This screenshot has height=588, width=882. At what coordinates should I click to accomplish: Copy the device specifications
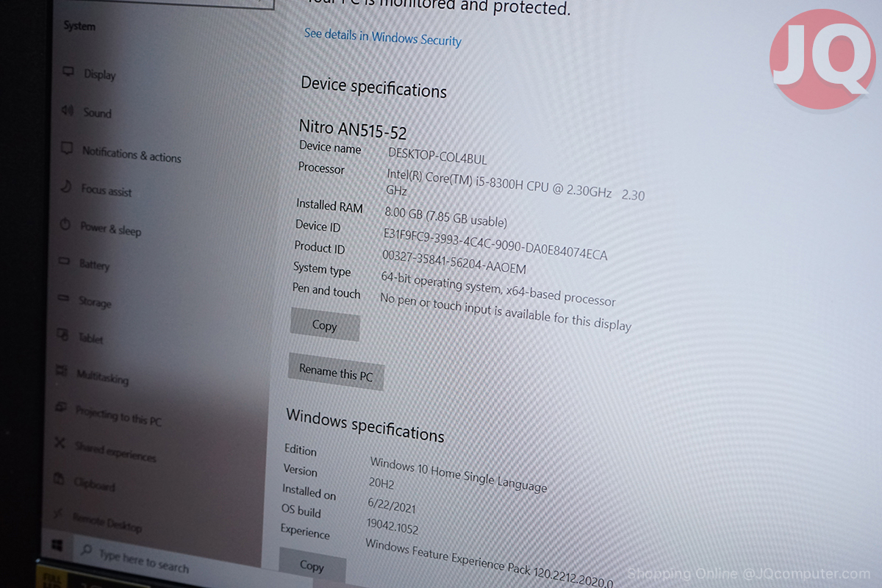tap(325, 325)
